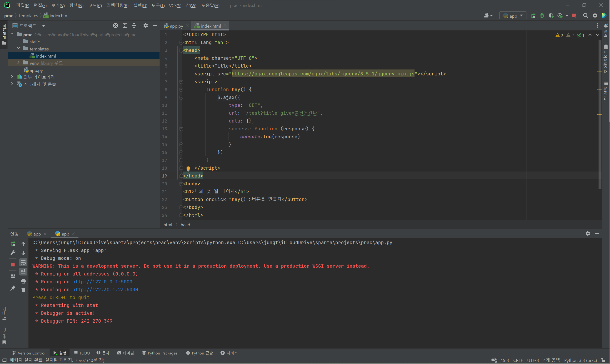Click templates in the breadcrumb path
Screen dimensions: 610x364
29,16
